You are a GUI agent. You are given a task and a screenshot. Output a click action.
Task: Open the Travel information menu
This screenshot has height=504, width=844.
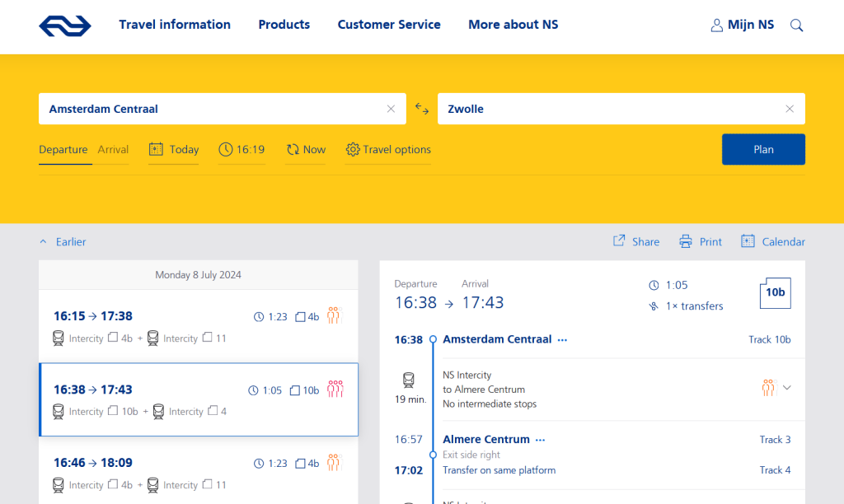175,25
